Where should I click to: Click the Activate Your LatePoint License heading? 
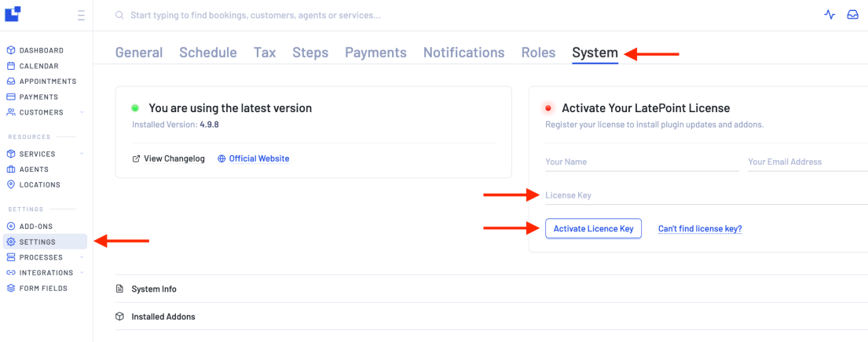646,108
